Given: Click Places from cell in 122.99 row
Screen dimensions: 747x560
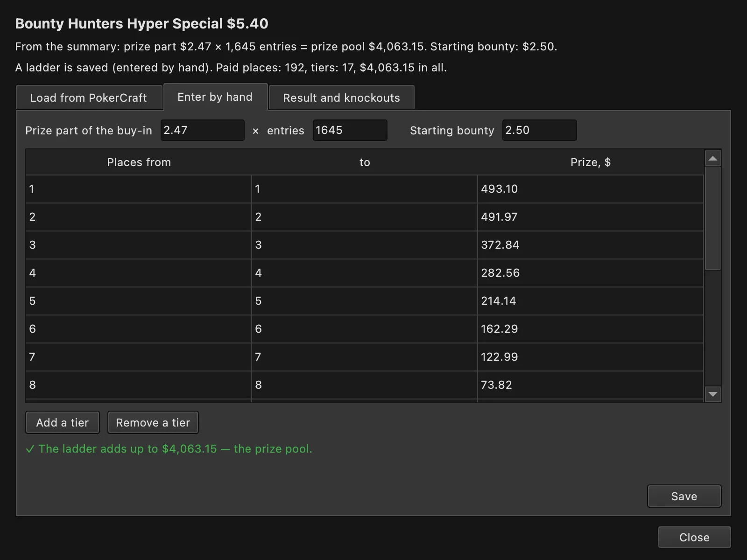Looking at the screenshot, I should pyautogui.click(x=139, y=357).
